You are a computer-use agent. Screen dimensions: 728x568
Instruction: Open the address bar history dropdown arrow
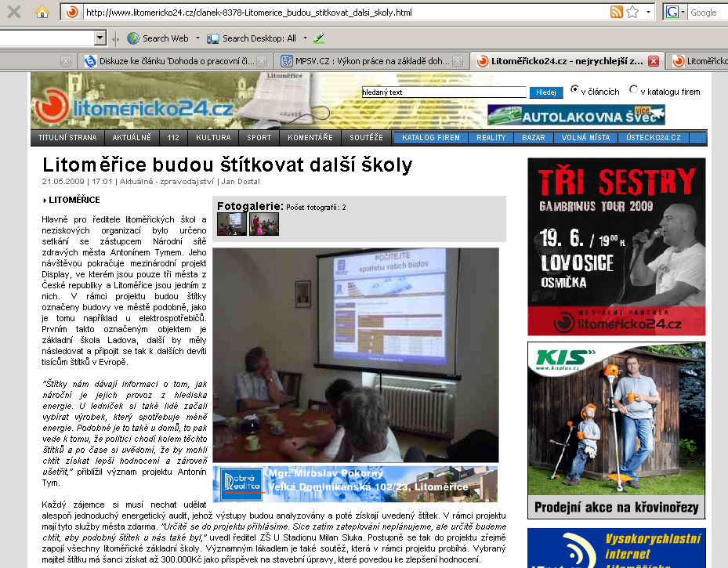coord(648,12)
